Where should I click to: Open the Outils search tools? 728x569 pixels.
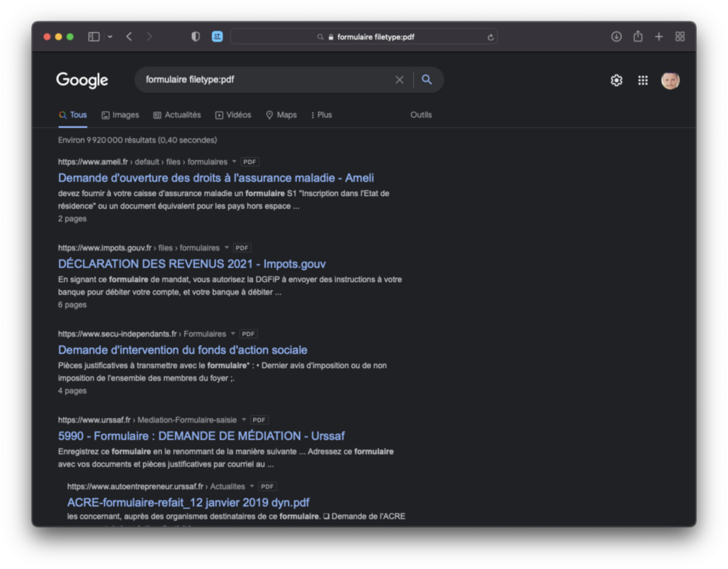click(421, 115)
